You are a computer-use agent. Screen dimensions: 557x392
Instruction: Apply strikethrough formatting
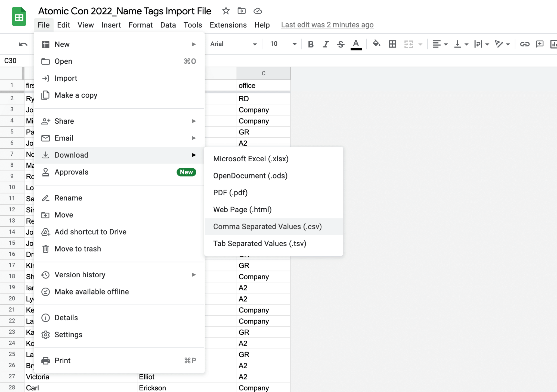click(x=341, y=44)
